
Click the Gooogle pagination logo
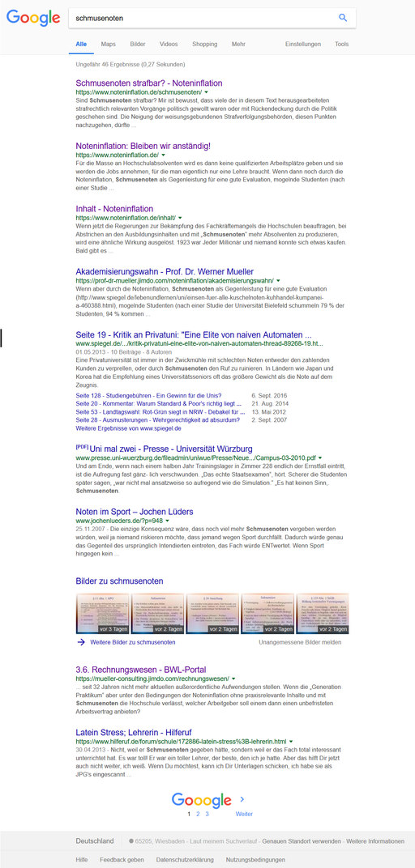[201, 800]
